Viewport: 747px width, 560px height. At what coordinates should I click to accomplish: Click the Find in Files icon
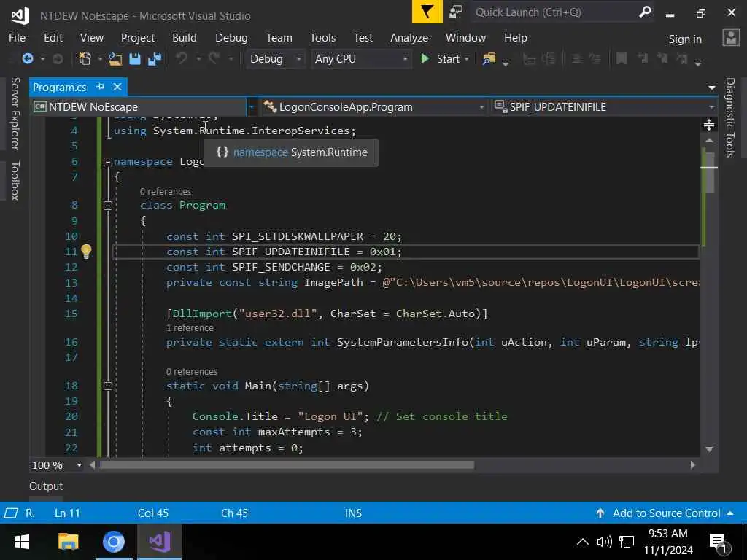pos(489,58)
